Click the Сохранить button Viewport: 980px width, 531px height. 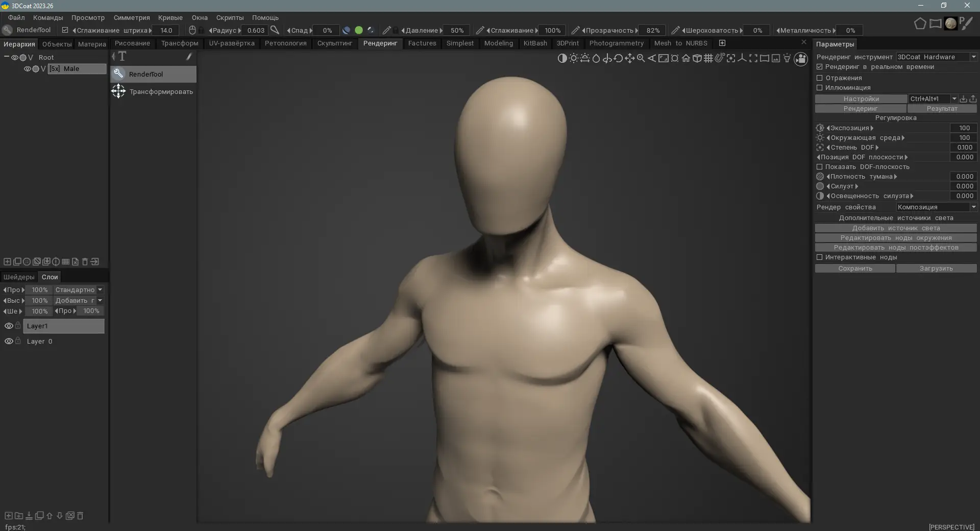pos(855,269)
